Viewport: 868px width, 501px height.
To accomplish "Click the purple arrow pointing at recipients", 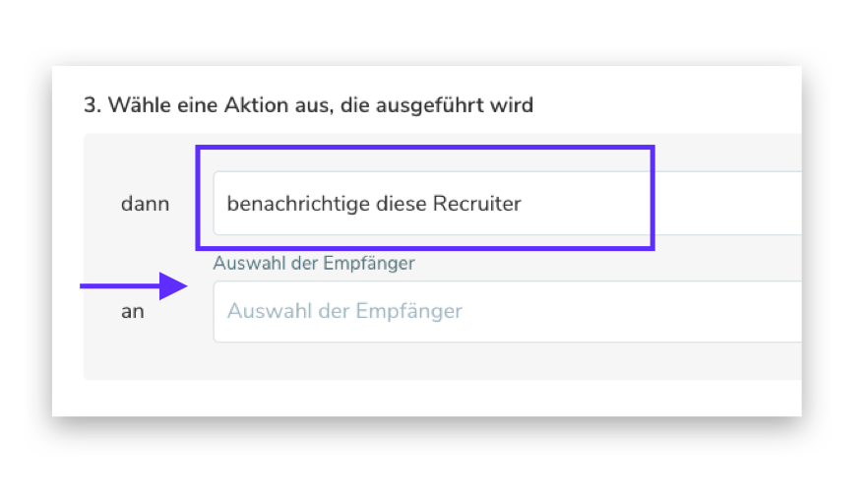I will [x=133, y=286].
